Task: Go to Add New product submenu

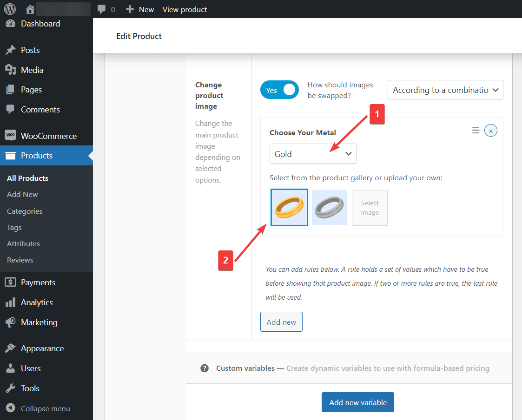Action: [x=22, y=194]
